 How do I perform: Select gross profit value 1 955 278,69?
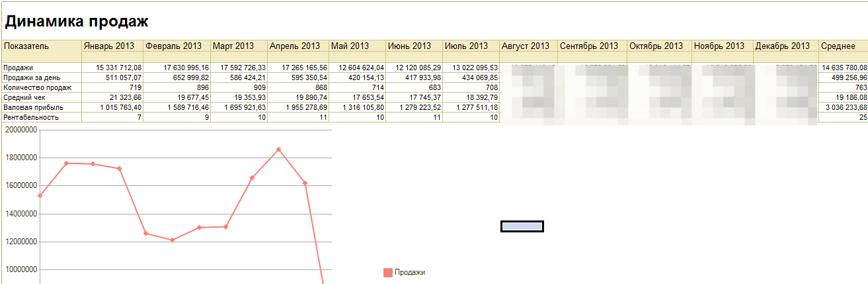coord(298,107)
